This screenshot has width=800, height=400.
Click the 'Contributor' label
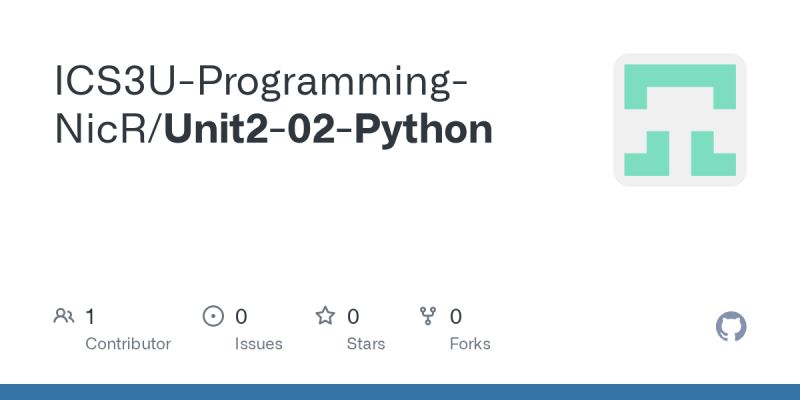[128, 344]
